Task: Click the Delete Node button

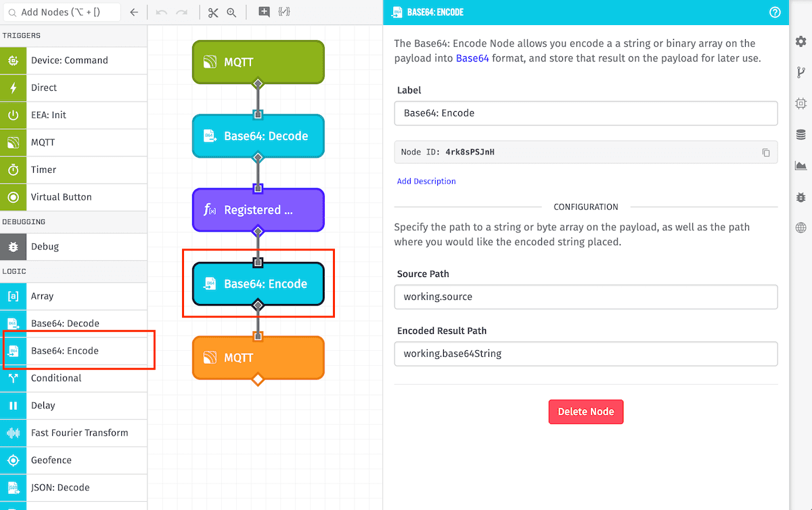Action: [585, 412]
